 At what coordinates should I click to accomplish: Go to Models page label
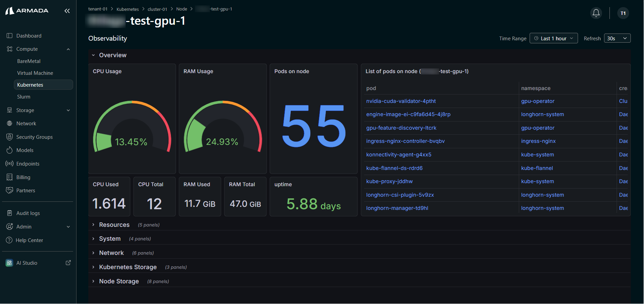click(25, 150)
